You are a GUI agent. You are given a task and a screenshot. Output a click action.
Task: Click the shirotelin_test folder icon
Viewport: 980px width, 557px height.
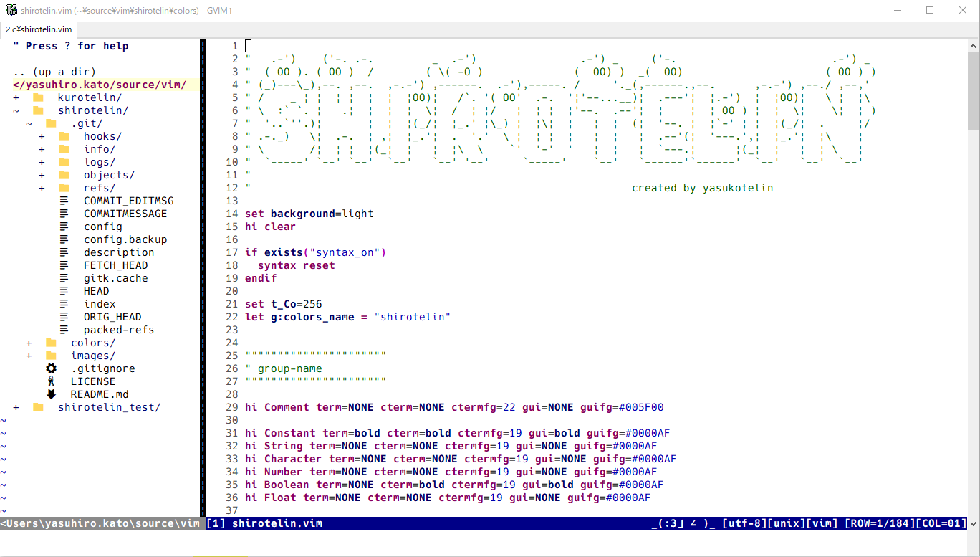point(38,407)
